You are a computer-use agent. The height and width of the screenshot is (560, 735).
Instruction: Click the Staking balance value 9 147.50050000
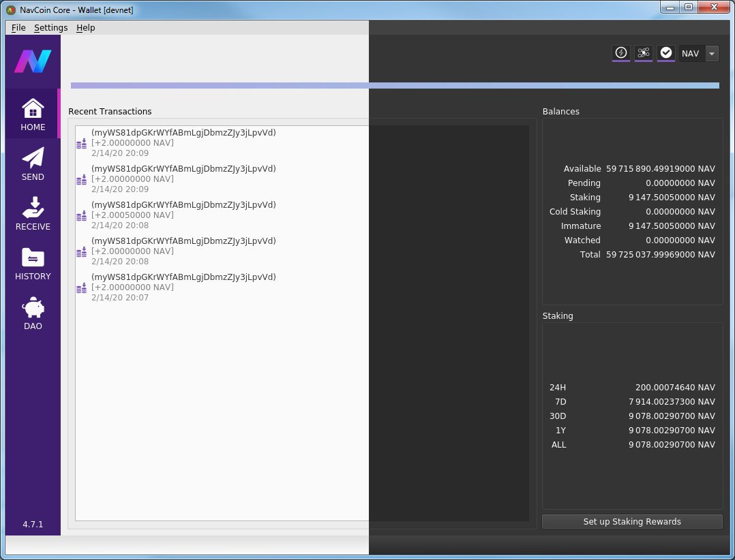tap(672, 197)
